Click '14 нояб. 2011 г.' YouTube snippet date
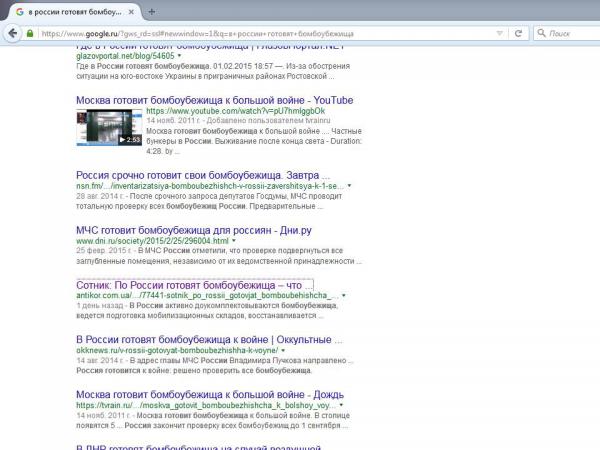This screenshot has width=600, height=450. coord(173,121)
